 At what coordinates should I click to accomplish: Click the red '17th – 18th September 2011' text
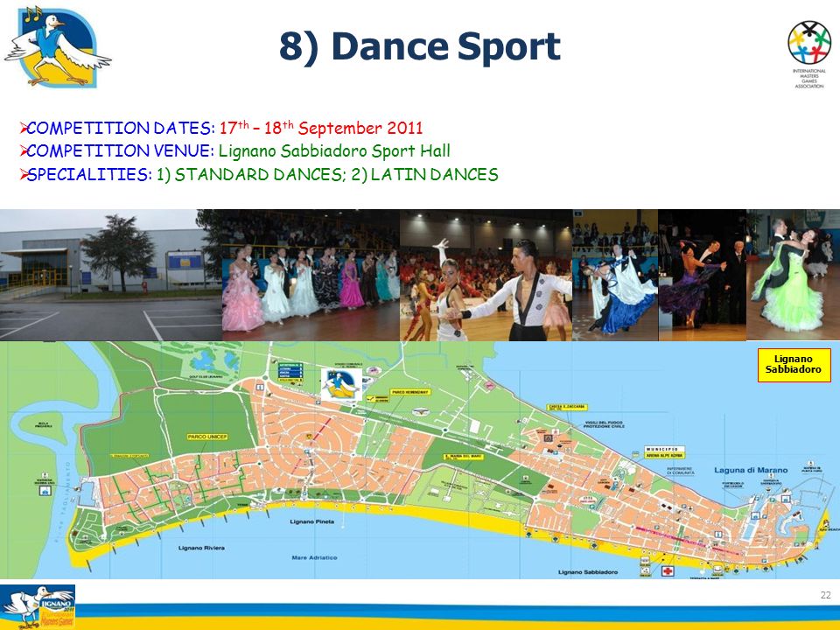pyautogui.click(x=321, y=128)
